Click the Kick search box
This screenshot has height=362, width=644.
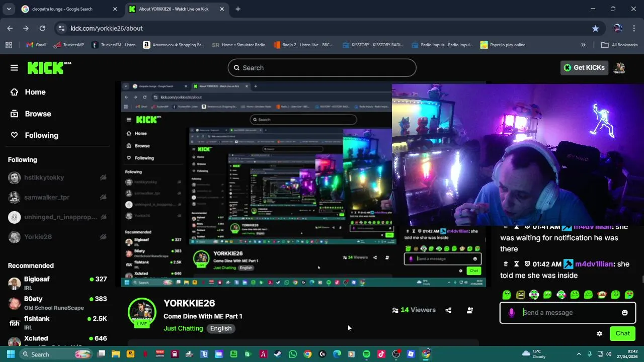coord(322,68)
